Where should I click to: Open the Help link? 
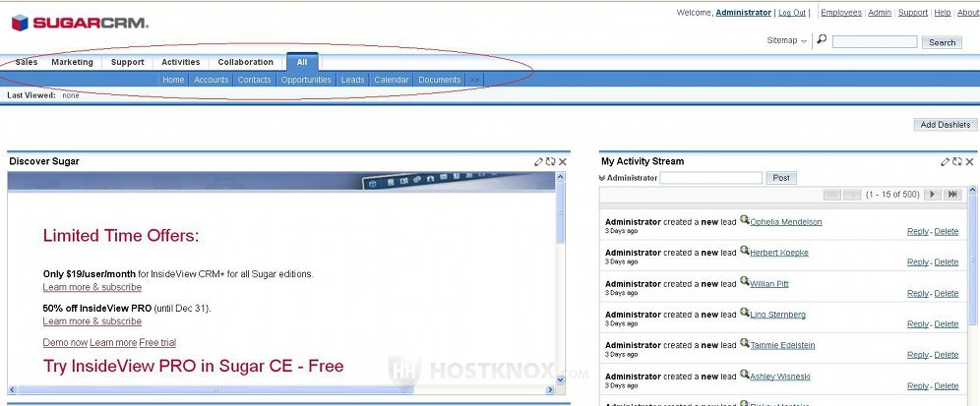pos(943,13)
